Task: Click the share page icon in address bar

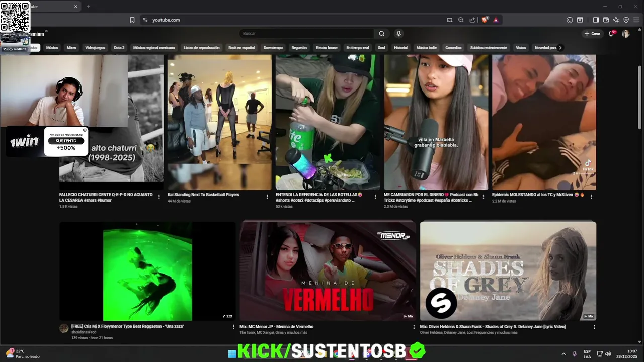Action: pyautogui.click(x=472, y=20)
